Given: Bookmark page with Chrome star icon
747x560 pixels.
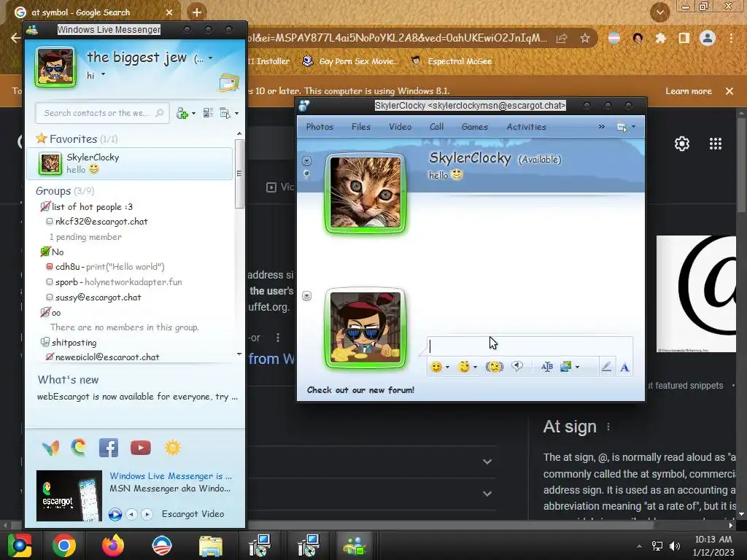Looking at the screenshot, I should pyautogui.click(x=585, y=38).
